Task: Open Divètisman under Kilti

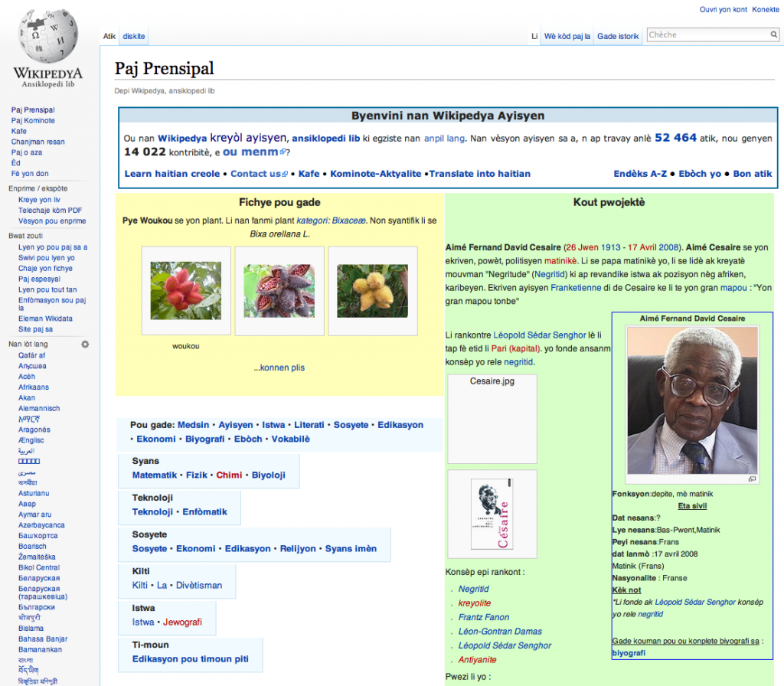Action: click(x=199, y=586)
